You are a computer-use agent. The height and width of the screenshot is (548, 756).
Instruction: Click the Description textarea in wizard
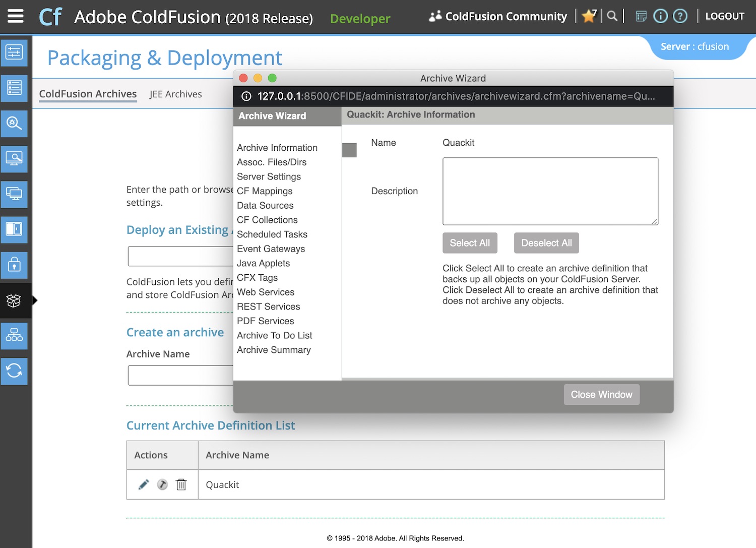pos(550,191)
